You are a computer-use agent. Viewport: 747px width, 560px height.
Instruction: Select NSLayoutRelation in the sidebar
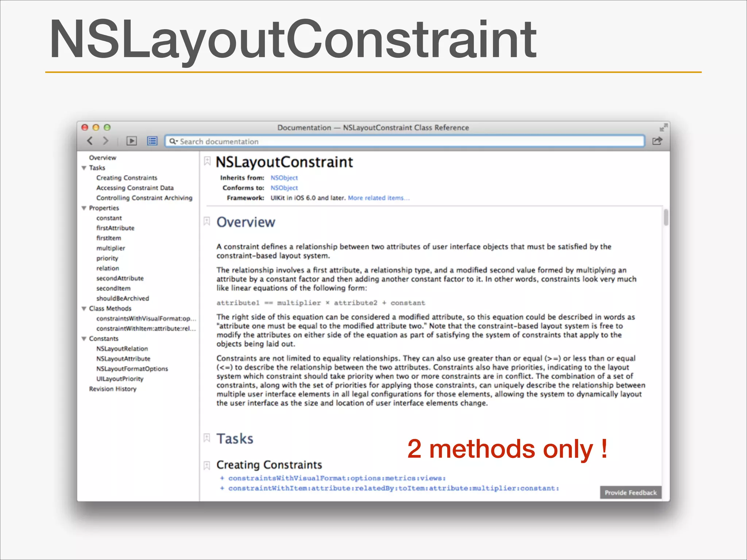122,349
